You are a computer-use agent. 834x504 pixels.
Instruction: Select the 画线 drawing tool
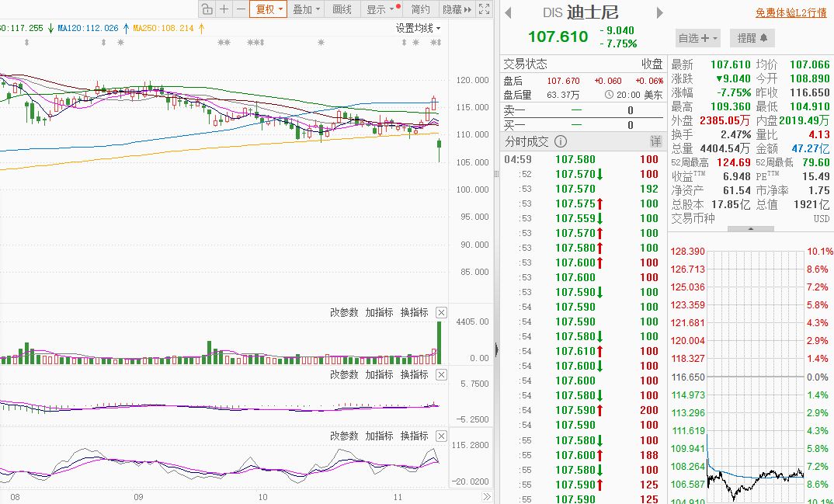(342, 9)
